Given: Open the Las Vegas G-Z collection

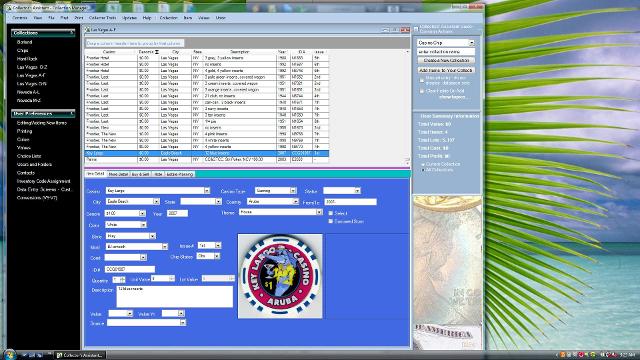Looking at the screenshot, I should pyautogui.click(x=32, y=67).
